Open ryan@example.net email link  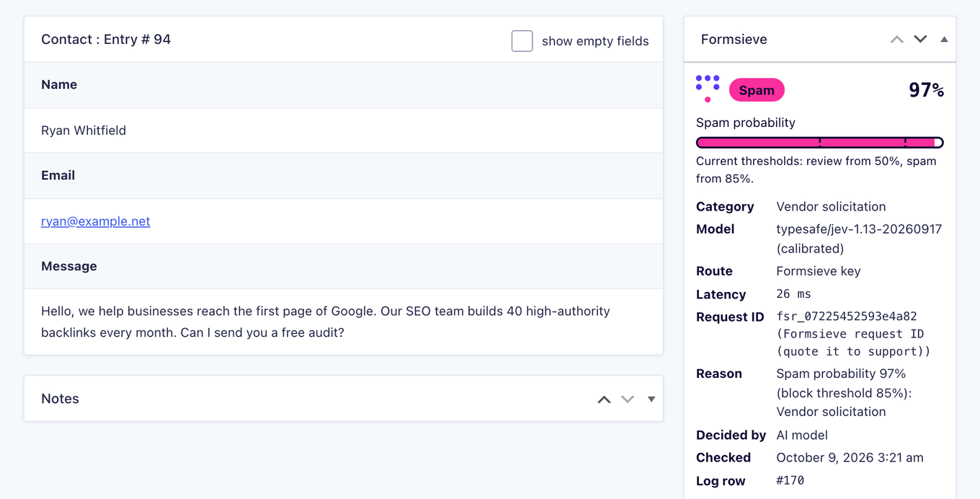[x=96, y=221]
